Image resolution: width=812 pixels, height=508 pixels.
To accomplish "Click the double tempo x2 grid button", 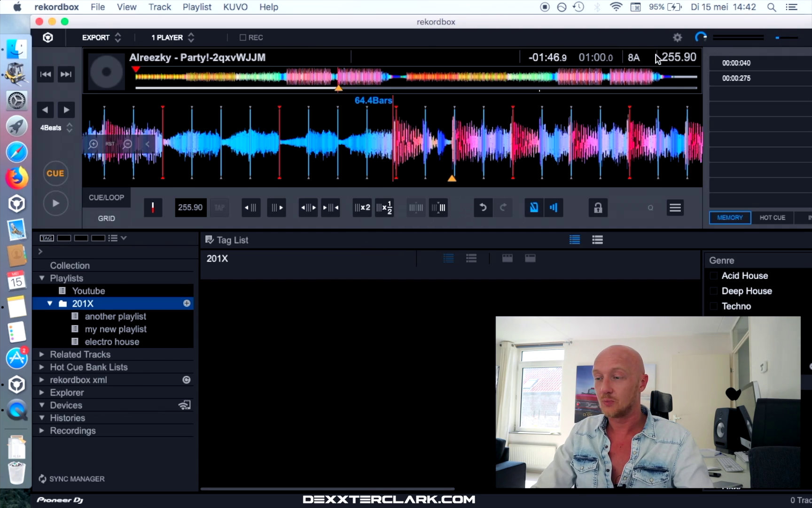I will pyautogui.click(x=362, y=207).
